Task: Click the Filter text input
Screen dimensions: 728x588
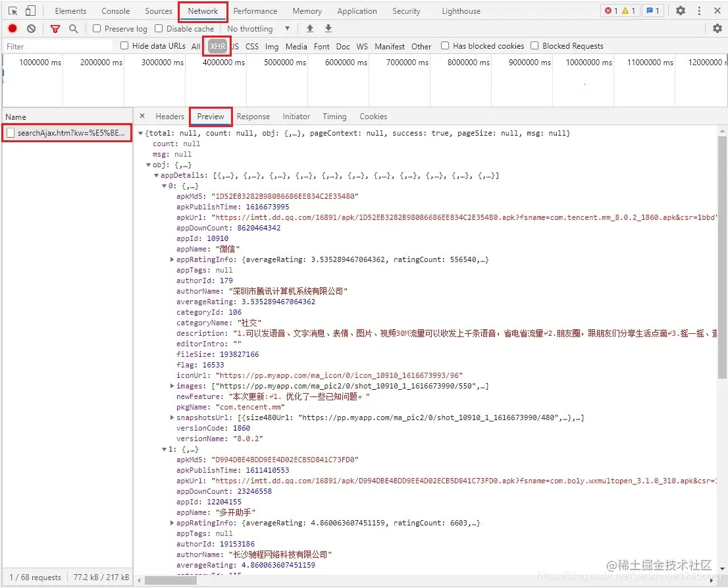Action: pyautogui.click(x=58, y=46)
